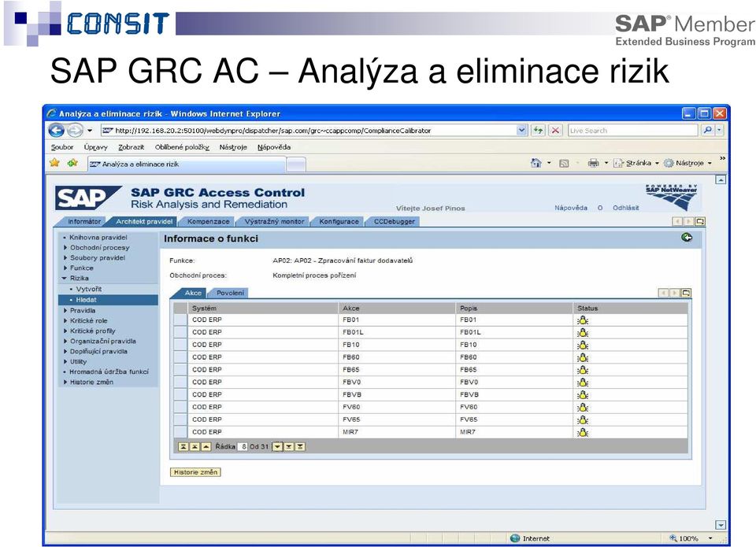Open Oblíbené položky menu
The height and width of the screenshot is (547, 756).
182,147
